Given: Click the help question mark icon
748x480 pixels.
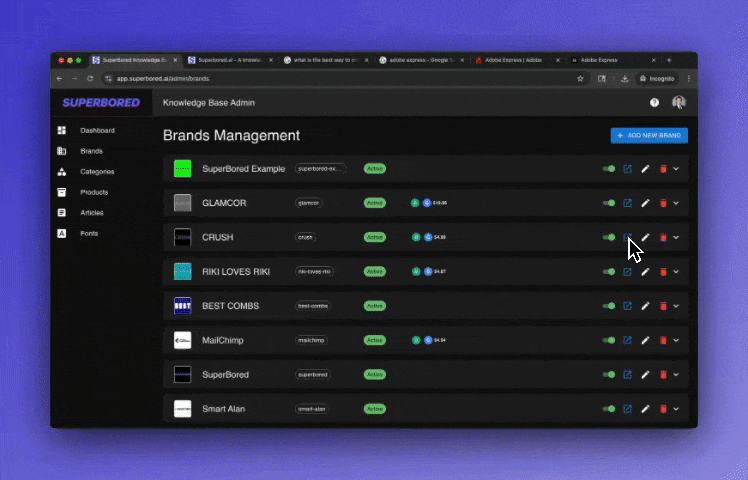Looking at the screenshot, I should pos(654,103).
